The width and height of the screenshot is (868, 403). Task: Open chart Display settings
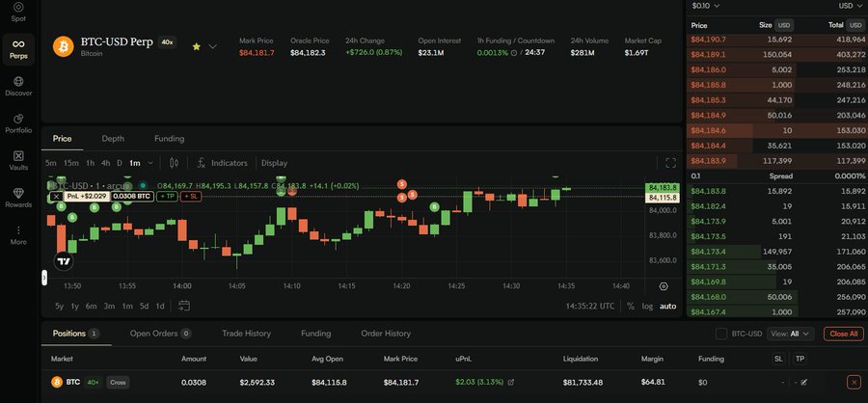(274, 163)
